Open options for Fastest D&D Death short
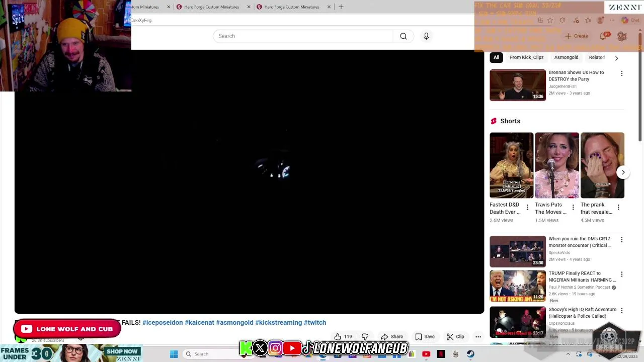The image size is (644, 362). [x=527, y=207]
